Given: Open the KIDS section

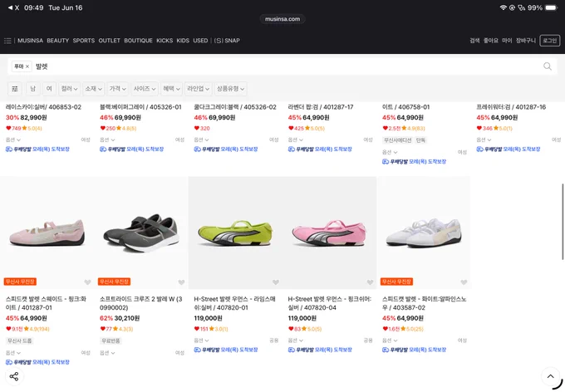Looking at the screenshot, I should [x=183, y=41].
